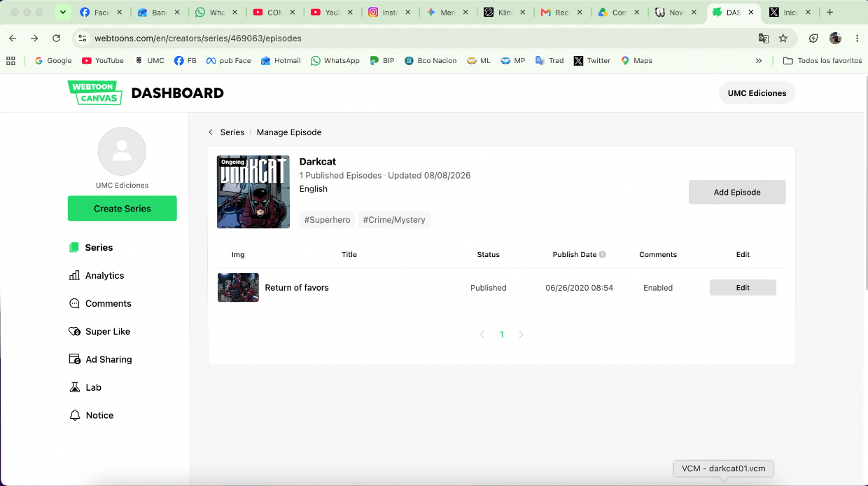Open the Maps bookmark
The height and width of the screenshot is (486, 868).
pos(636,61)
